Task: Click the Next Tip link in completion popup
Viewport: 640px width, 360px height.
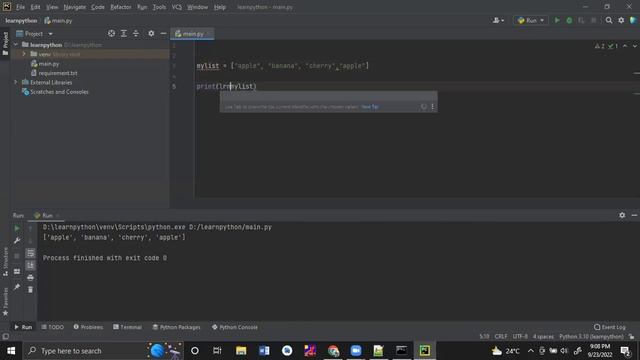Action: [x=370, y=107]
